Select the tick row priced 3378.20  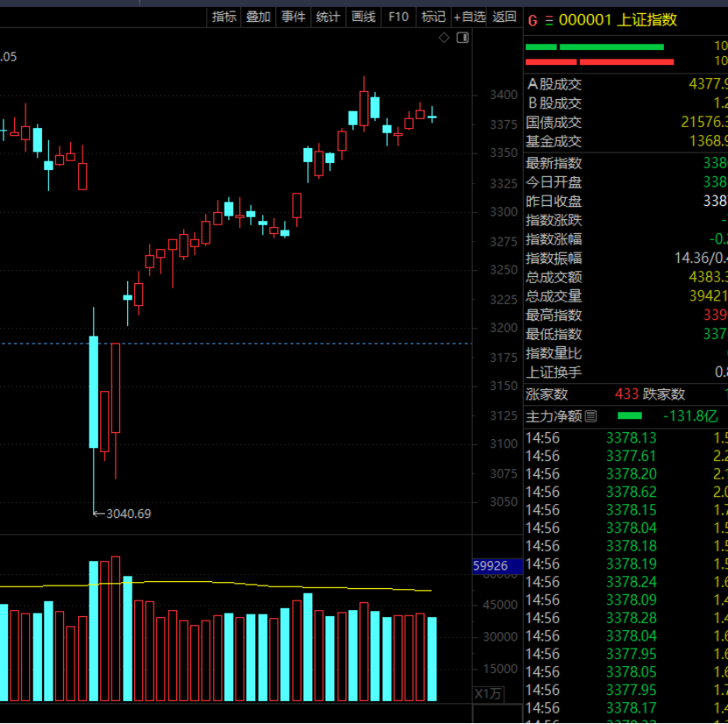pyautogui.click(x=626, y=474)
